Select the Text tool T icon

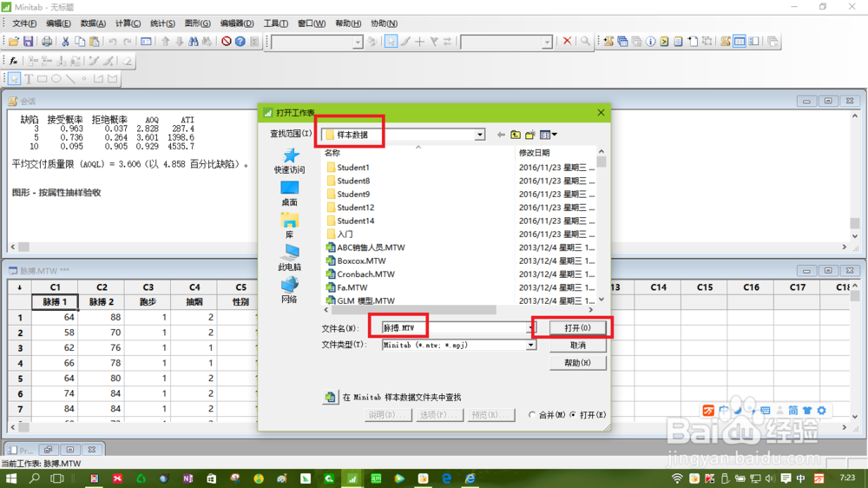29,79
